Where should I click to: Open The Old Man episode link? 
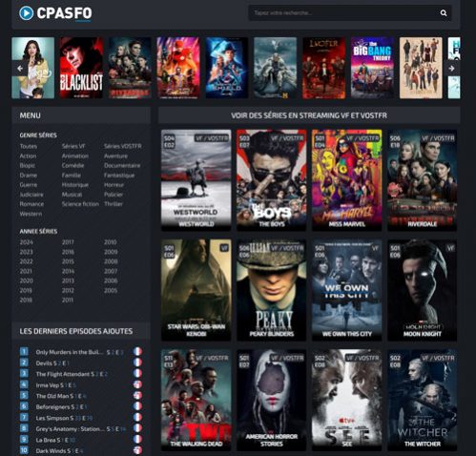(x=61, y=396)
